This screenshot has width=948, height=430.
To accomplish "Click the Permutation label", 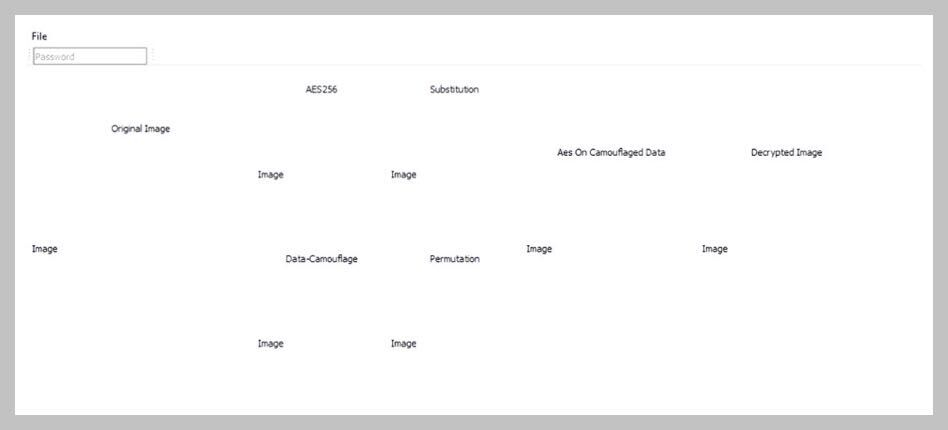I will 455,259.
